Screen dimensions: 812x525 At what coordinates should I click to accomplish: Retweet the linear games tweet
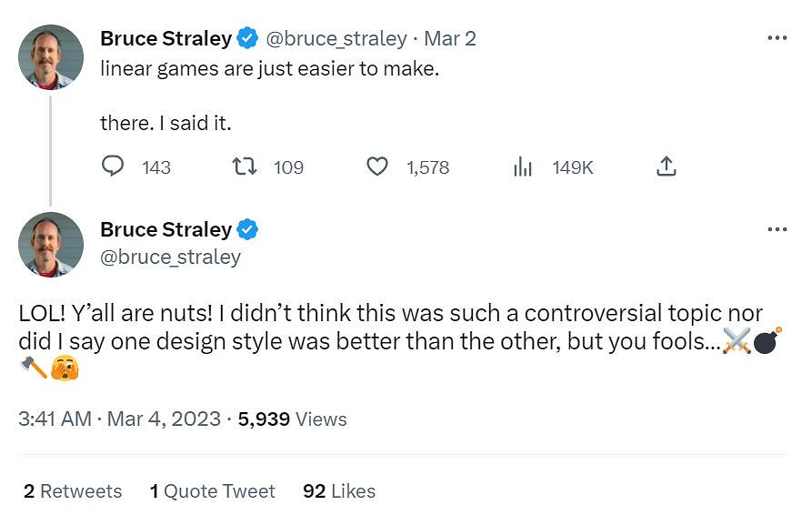click(245, 167)
